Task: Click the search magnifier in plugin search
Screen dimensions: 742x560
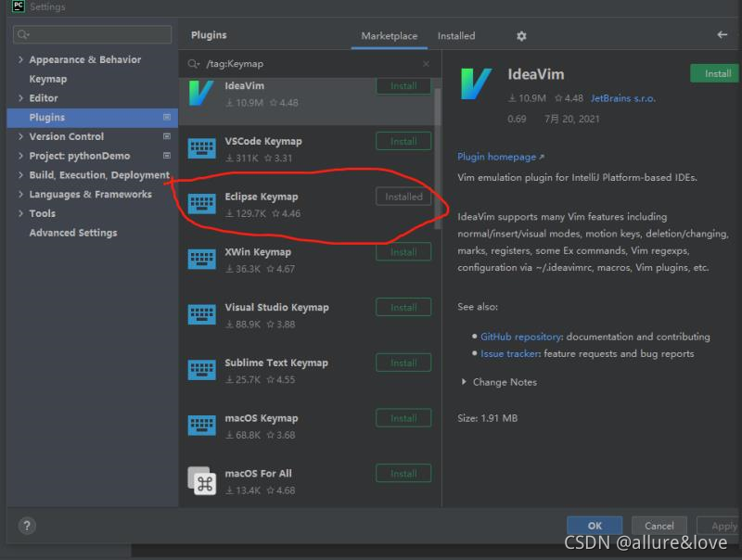Action: (193, 64)
